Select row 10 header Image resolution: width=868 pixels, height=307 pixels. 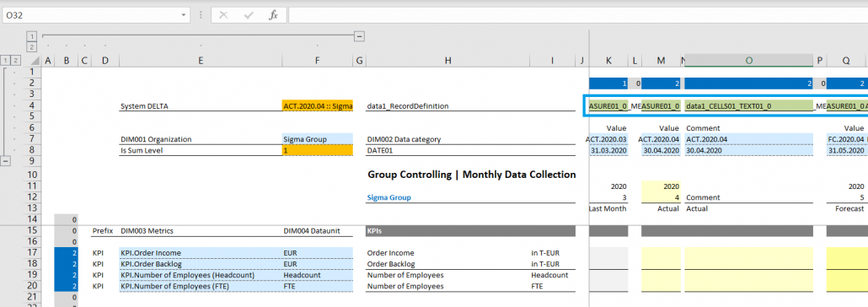(33, 174)
